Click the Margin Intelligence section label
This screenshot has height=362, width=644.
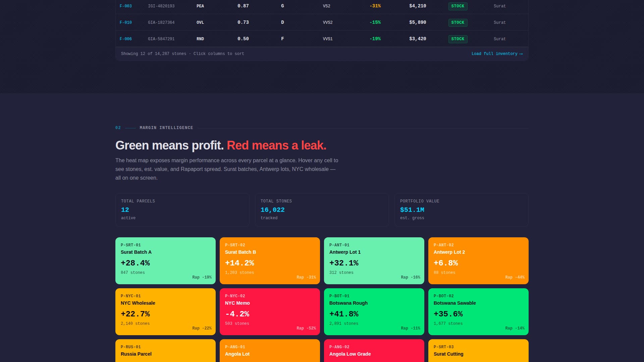tap(166, 128)
